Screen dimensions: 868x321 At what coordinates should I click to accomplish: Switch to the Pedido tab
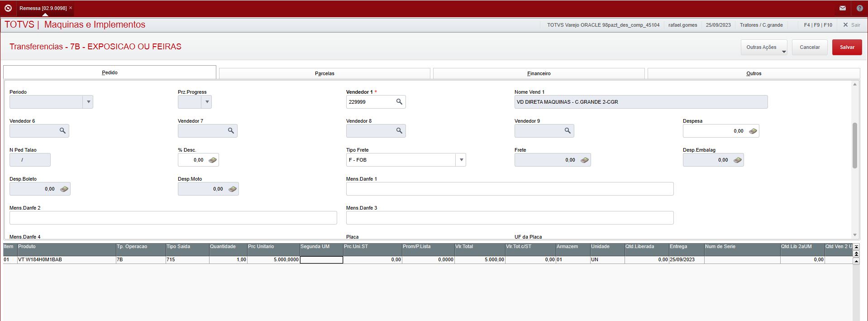pyautogui.click(x=110, y=72)
